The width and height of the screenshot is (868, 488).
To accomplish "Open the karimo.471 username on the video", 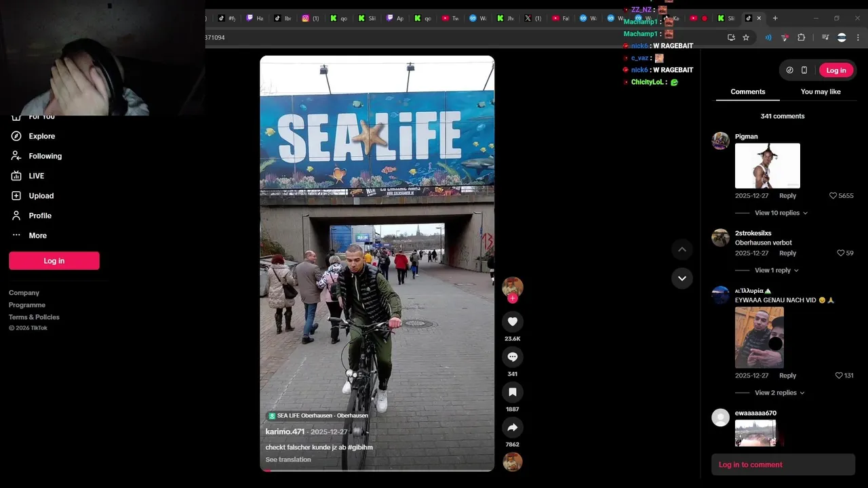I will click(x=285, y=432).
